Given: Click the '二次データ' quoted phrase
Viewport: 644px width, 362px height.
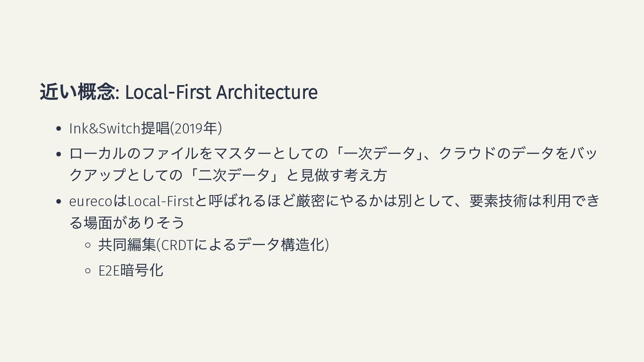Looking at the screenshot, I should (234, 175).
